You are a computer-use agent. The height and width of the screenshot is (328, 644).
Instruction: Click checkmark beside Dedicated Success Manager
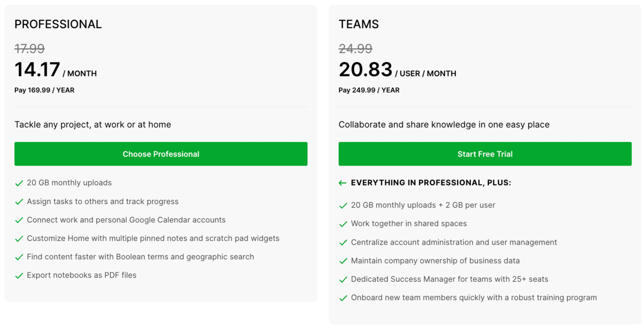click(x=343, y=280)
